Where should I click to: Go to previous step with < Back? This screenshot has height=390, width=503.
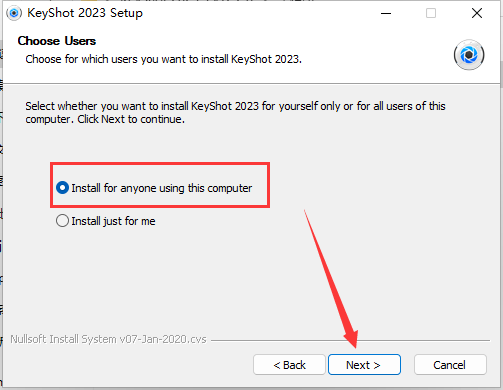coord(289,365)
